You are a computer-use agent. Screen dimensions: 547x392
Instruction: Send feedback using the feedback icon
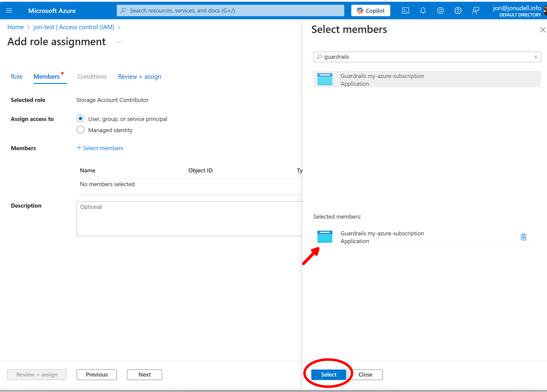[475, 10]
